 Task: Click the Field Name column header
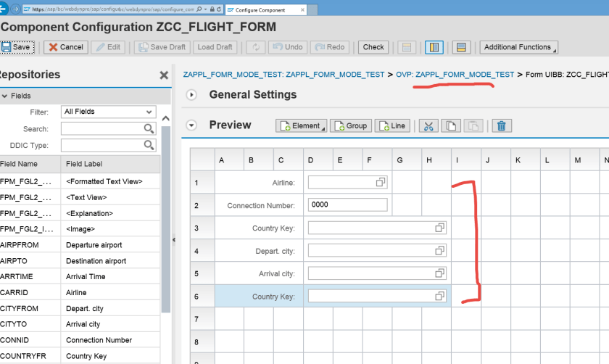[x=30, y=164]
